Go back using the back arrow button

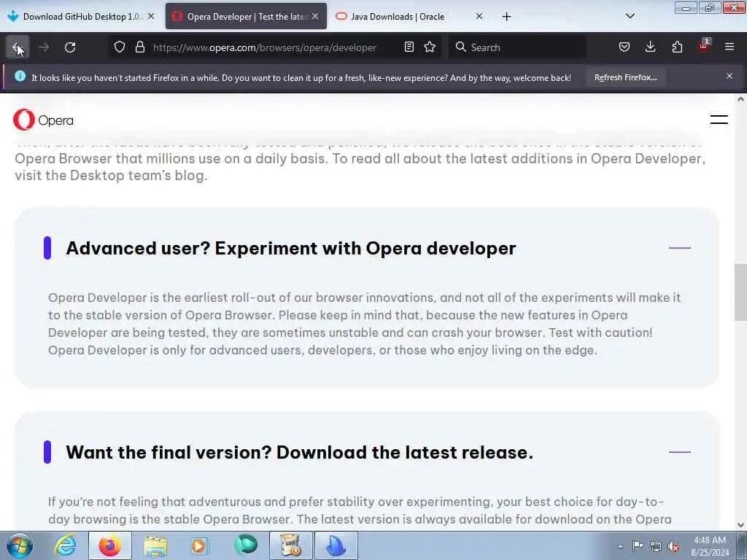click(18, 47)
